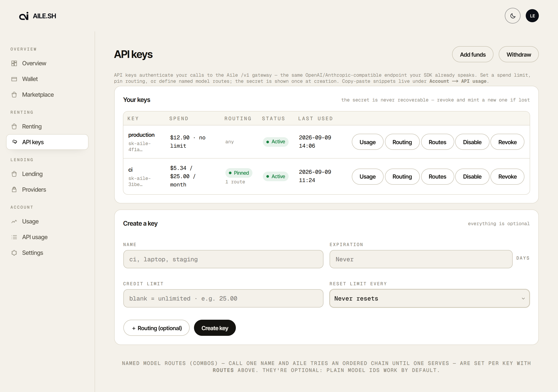Toggle dark mode with moon icon
Image resolution: width=558 pixels, height=392 pixels.
[512, 16]
